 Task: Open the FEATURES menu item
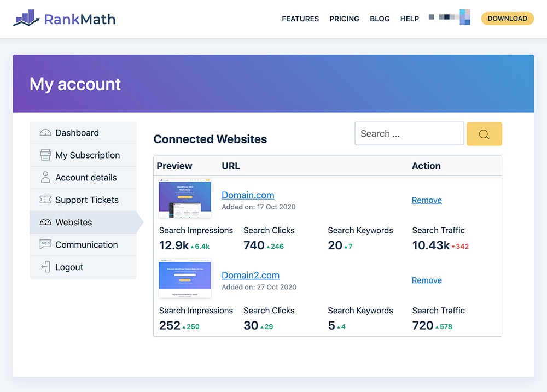pos(300,19)
